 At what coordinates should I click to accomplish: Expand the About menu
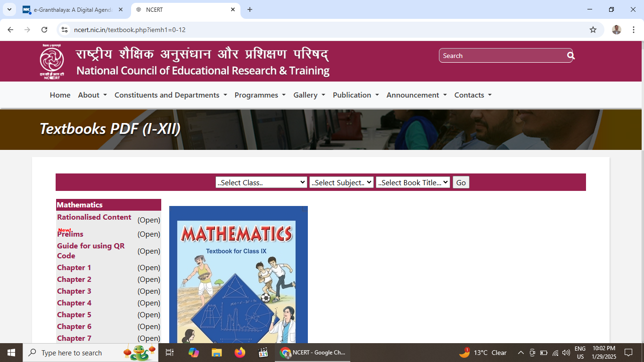pyautogui.click(x=92, y=95)
